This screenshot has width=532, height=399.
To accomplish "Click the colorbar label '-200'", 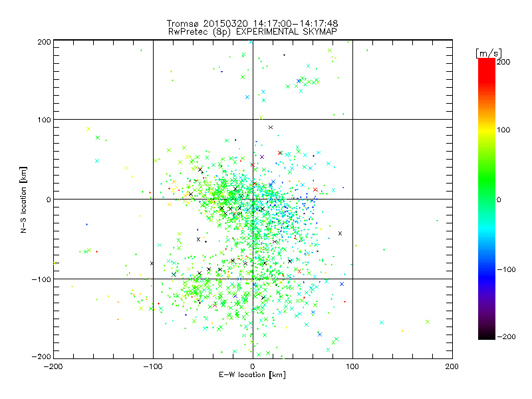I will click(507, 336).
